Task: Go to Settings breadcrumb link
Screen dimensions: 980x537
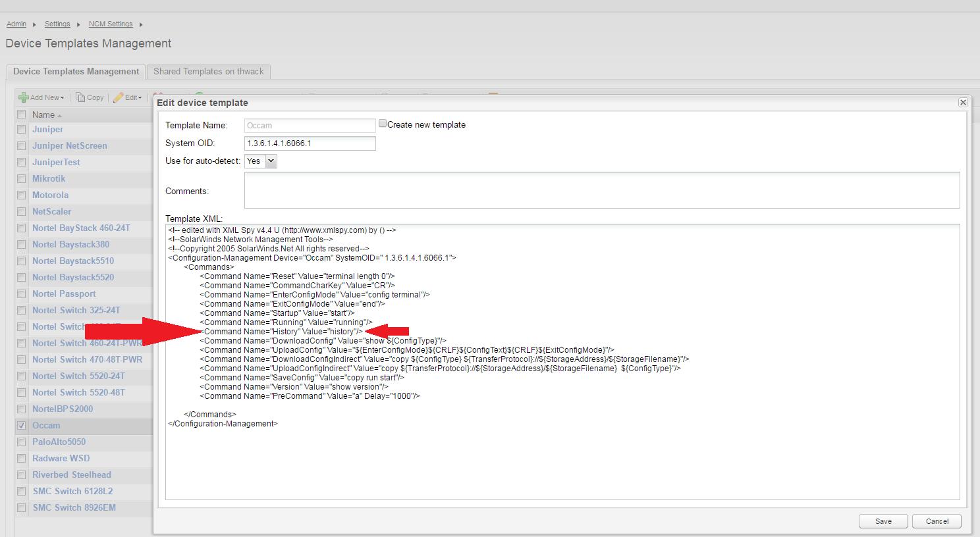Action: coord(57,24)
